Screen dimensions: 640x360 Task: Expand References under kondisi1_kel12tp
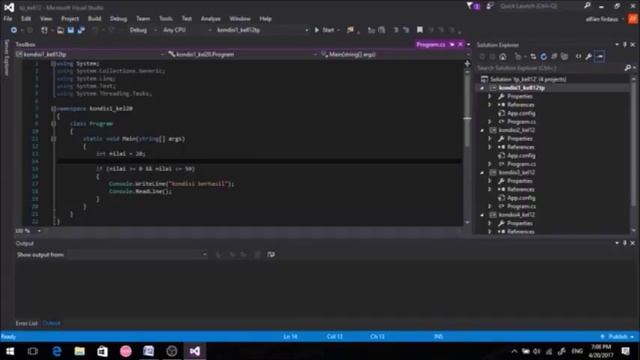pyautogui.click(x=490, y=105)
